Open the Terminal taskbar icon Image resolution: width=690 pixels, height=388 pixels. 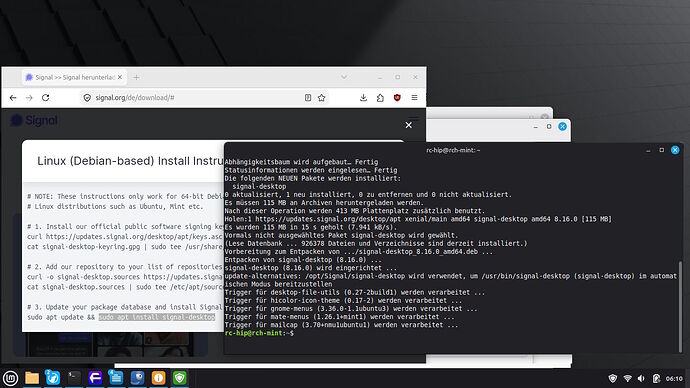[74, 378]
